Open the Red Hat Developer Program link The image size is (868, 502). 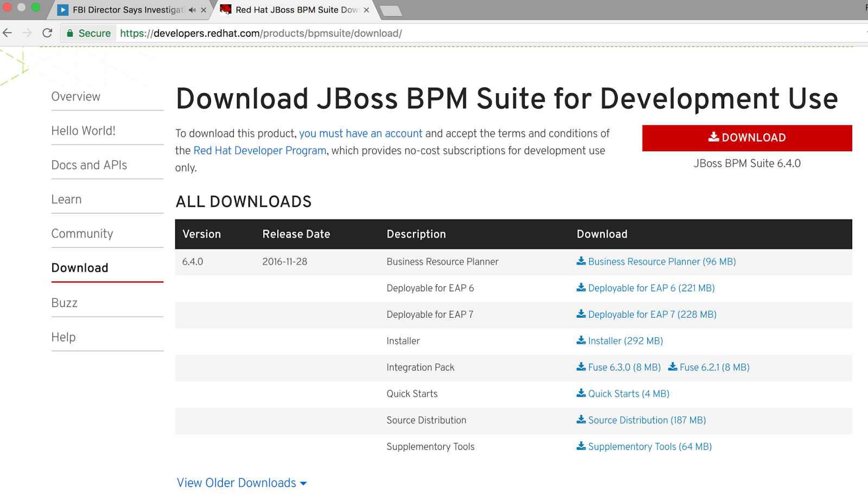[260, 151]
